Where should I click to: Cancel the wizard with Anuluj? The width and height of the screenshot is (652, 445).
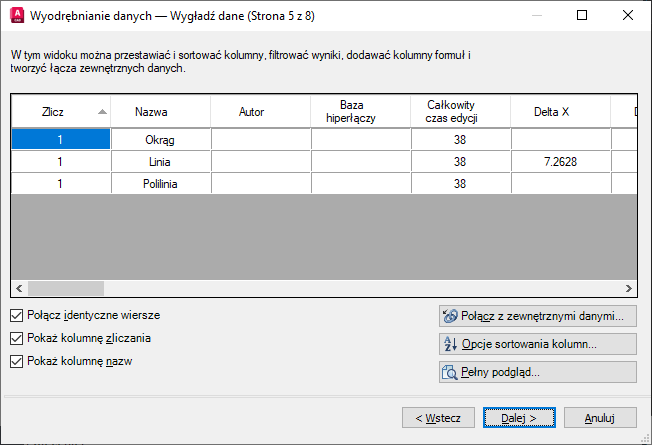(x=598, y=417)
